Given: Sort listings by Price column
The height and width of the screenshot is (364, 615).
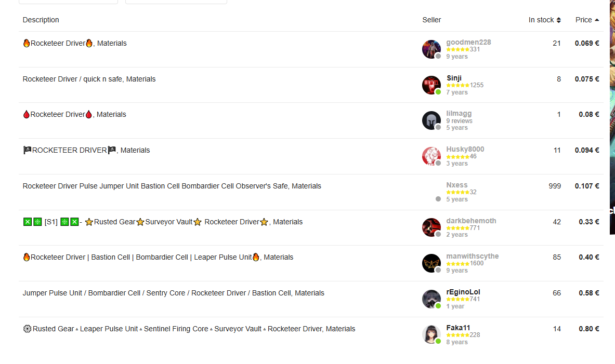Looking at the screenshot, I should [587, 20].
